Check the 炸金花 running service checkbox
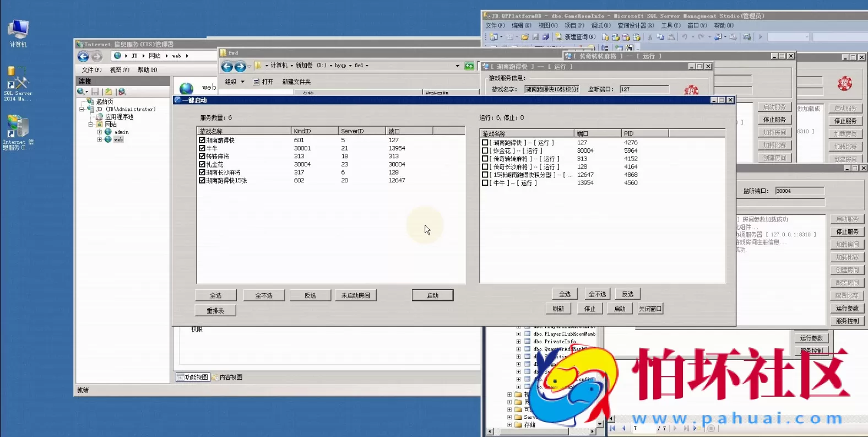Viewport: 868px width, 437px height. tap(485, 150)
